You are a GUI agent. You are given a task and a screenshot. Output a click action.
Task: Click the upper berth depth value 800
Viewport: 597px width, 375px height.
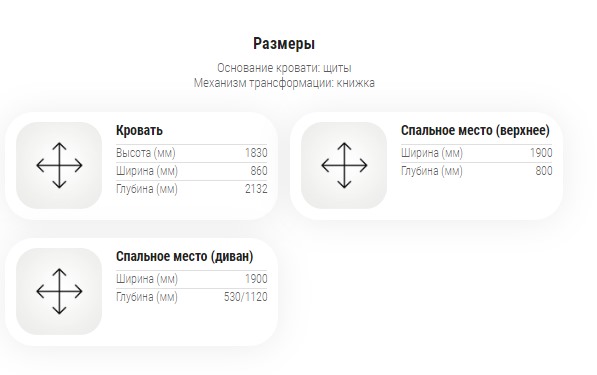(544, 171)
